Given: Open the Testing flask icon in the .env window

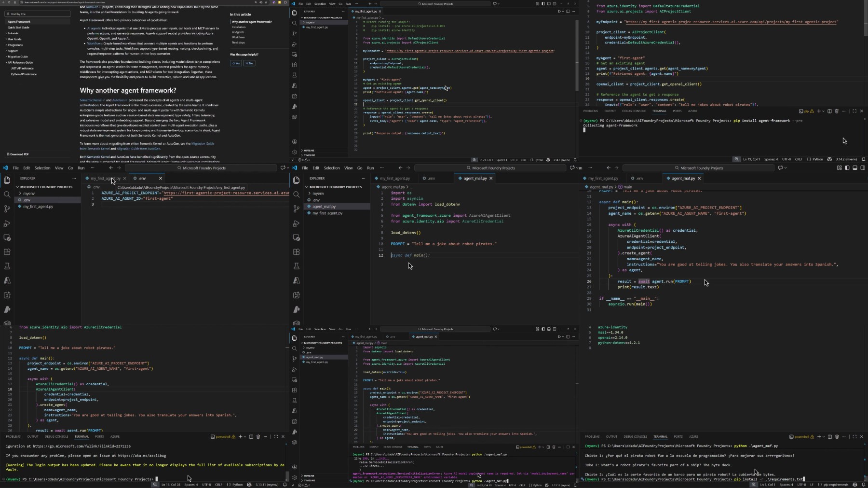Looking at the screenshot, I should pyautogui.click(x=7, y=266).
